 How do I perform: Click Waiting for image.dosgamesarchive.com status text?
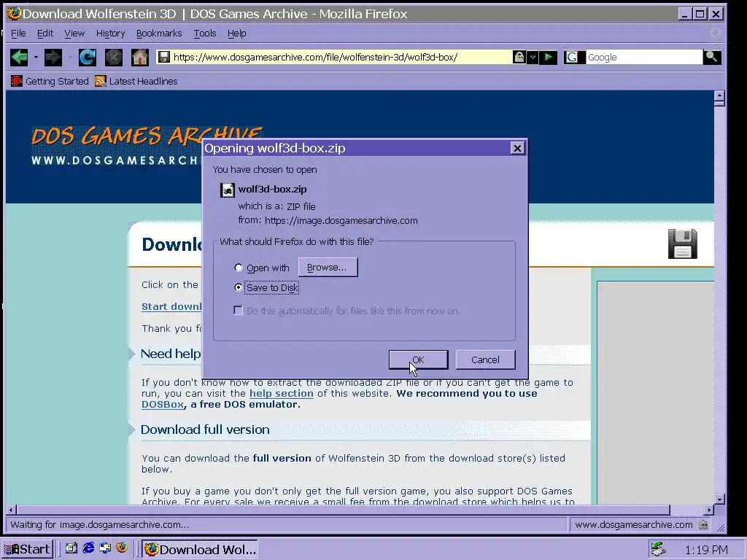(x=99, y=525)
